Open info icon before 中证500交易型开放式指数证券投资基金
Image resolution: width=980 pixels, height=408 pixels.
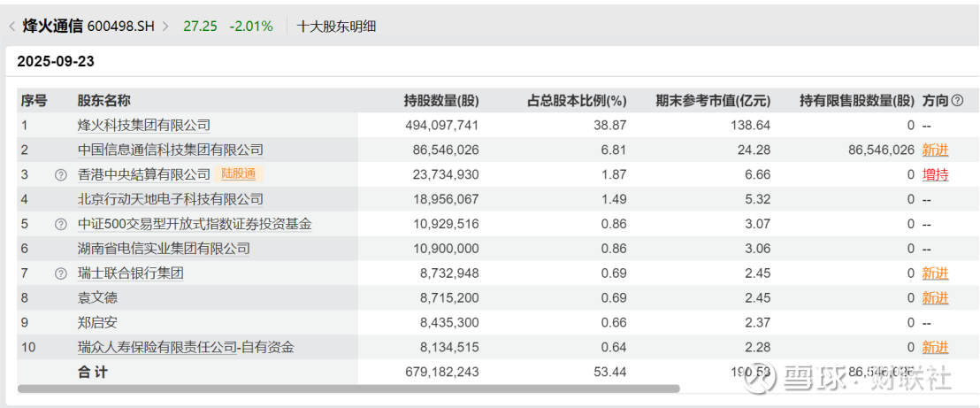[x=61, y=224]
